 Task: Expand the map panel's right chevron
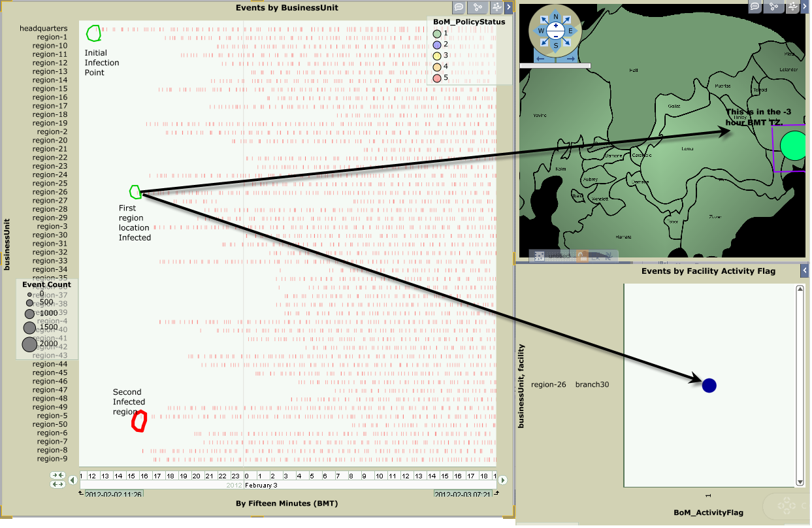tap(806, 7)
